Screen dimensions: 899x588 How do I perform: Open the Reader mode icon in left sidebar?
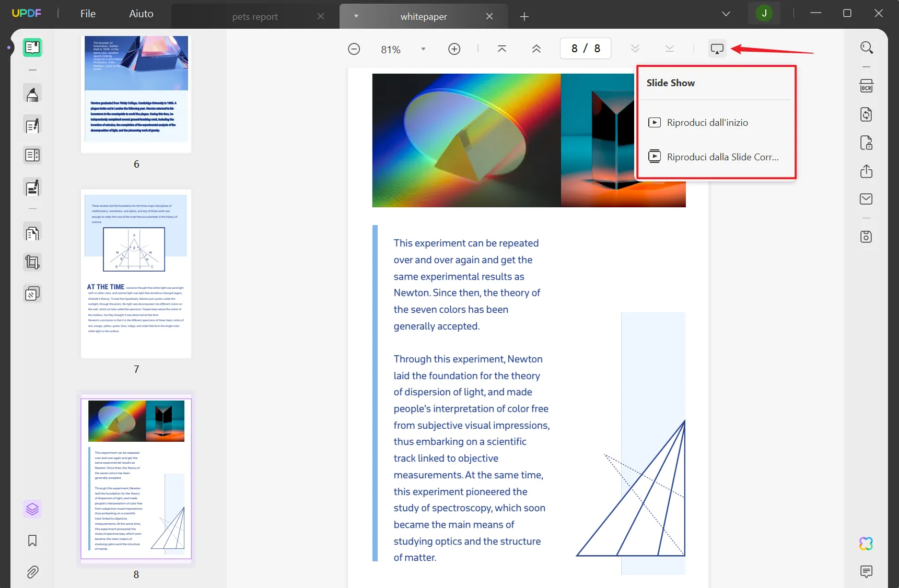(x=32, y=48)
